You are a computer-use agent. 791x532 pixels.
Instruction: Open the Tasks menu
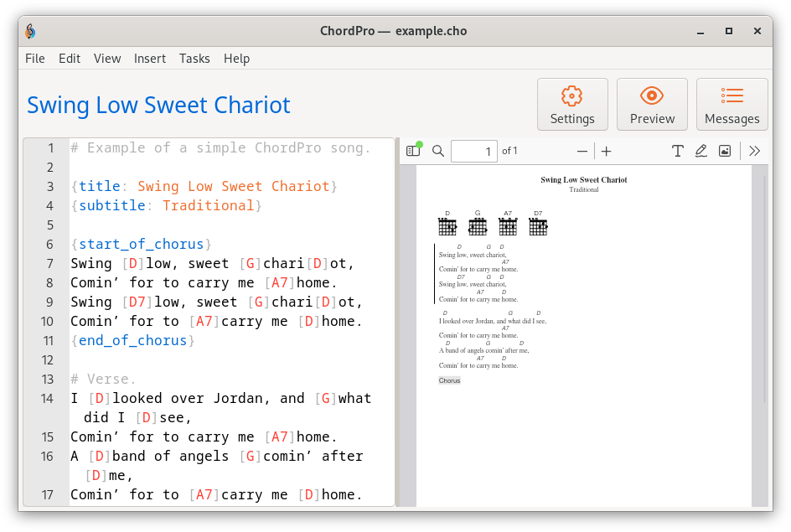pos(194,59)
